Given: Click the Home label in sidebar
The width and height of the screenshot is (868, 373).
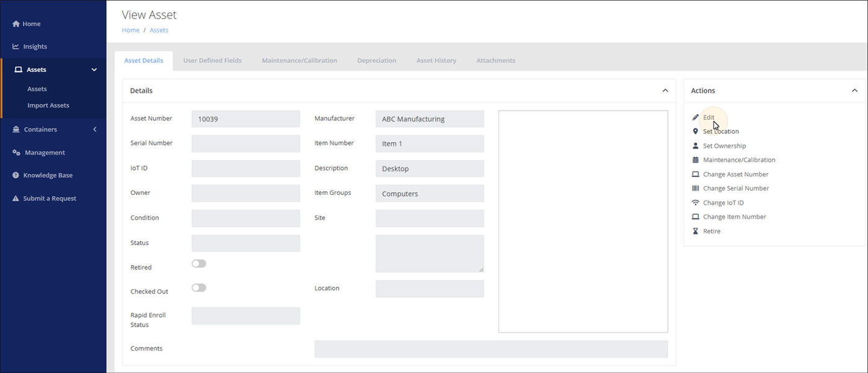Looking at the screenshot, I should [32, 24].
